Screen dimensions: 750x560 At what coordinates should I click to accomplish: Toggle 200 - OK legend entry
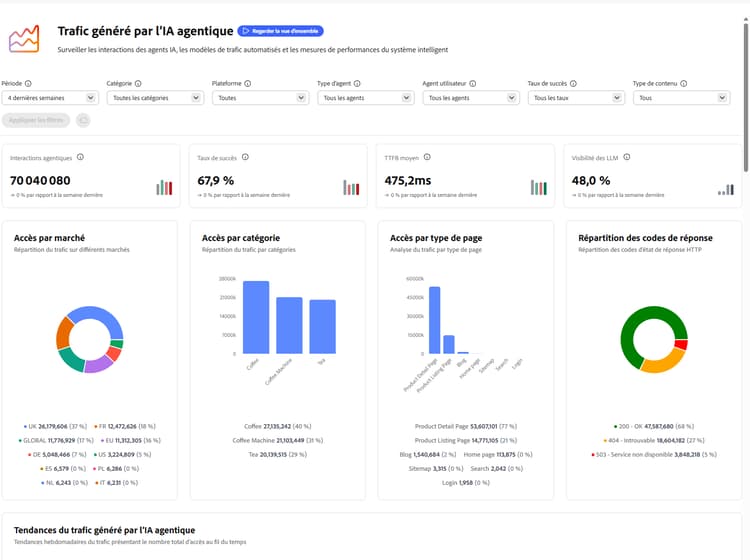tap(654, 426)
